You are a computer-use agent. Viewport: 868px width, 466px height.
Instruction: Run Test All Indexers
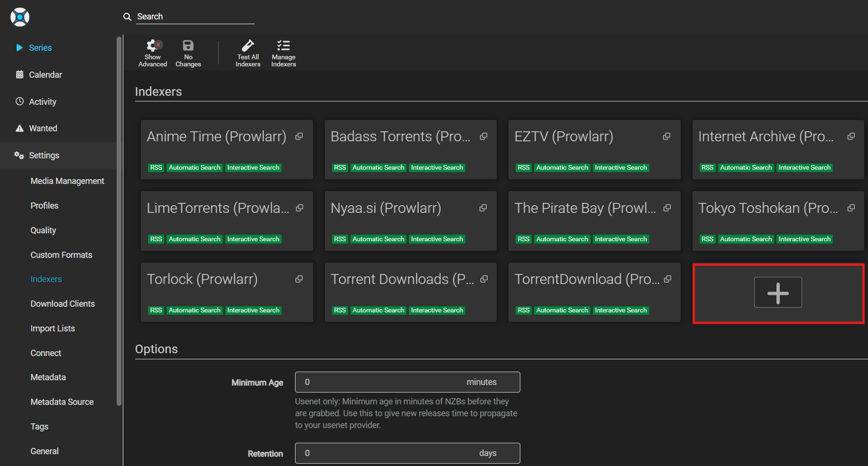[x=248, y=53]
